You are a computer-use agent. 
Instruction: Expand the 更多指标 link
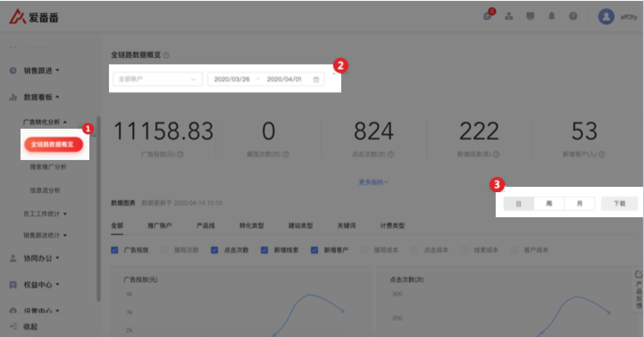[373, 182]
